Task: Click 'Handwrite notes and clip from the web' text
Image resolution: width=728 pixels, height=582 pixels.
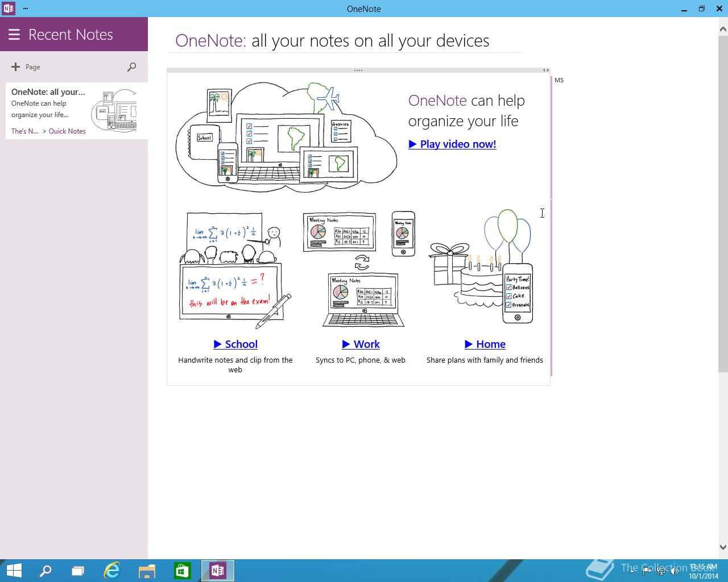Action: point(235,365)
